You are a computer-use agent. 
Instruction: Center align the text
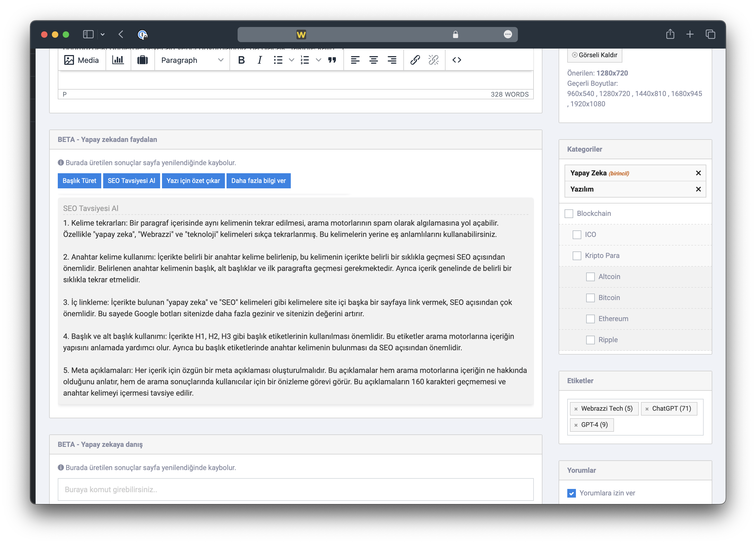tap(373, 60)
